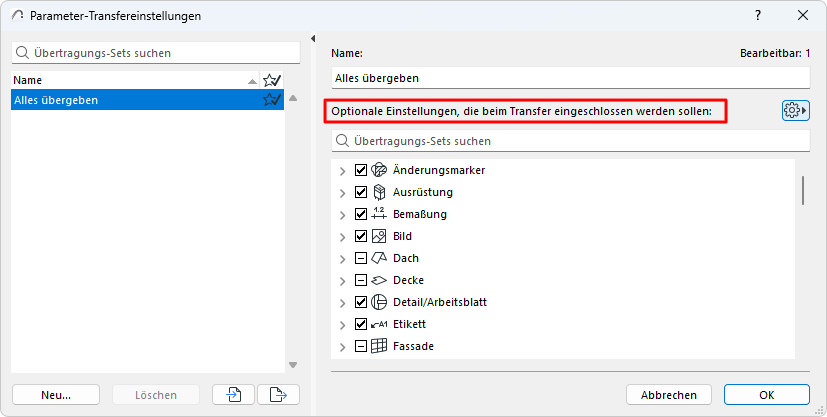Uncheck the Ausrüstung checkbox
Image resolution: width=827 pixels, height=417 pixels.
tap(361, 192)
